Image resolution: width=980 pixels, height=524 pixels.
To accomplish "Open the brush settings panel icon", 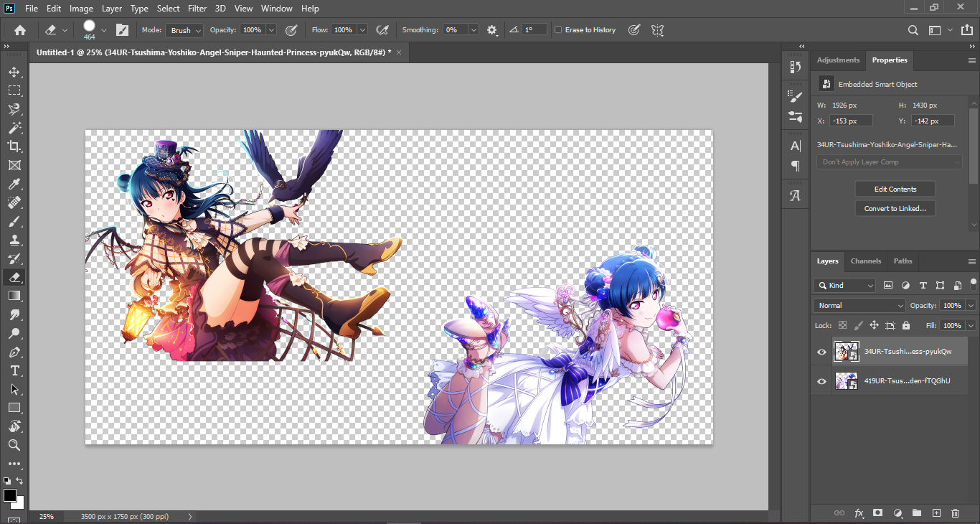I will (122, 30).
